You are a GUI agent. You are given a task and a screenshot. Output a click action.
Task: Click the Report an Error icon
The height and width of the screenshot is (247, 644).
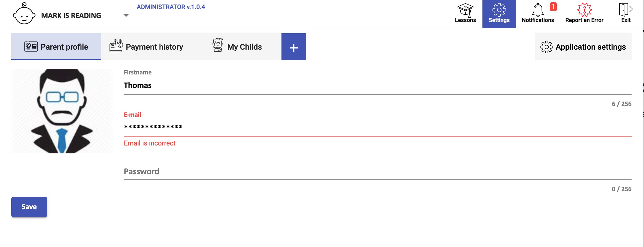click(x=584, y=10)
